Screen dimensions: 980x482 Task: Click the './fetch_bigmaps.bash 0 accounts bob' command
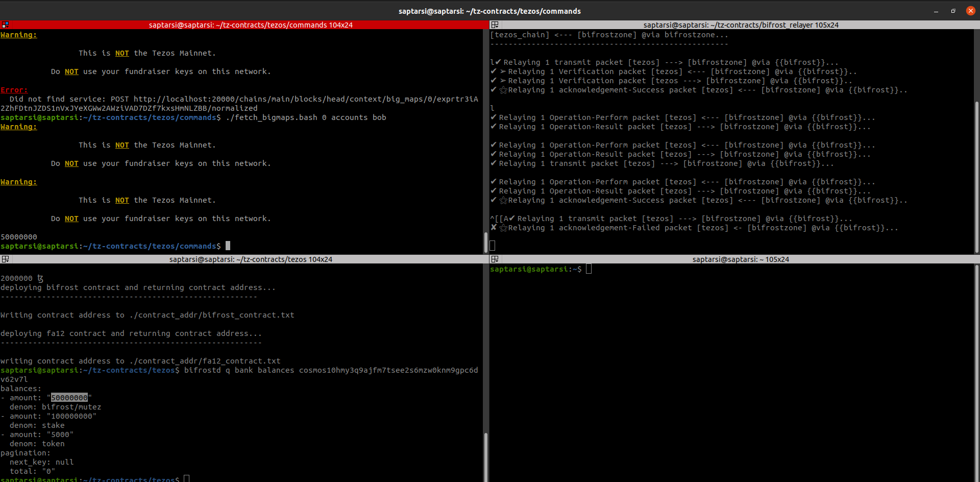306,117
